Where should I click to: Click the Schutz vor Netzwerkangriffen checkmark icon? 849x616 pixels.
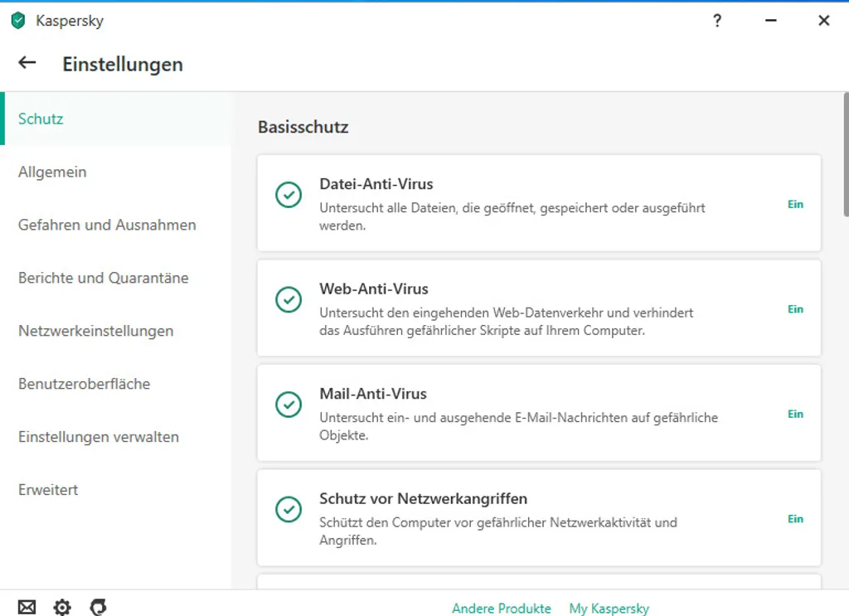pyautogui.click(x=289, y=509)
